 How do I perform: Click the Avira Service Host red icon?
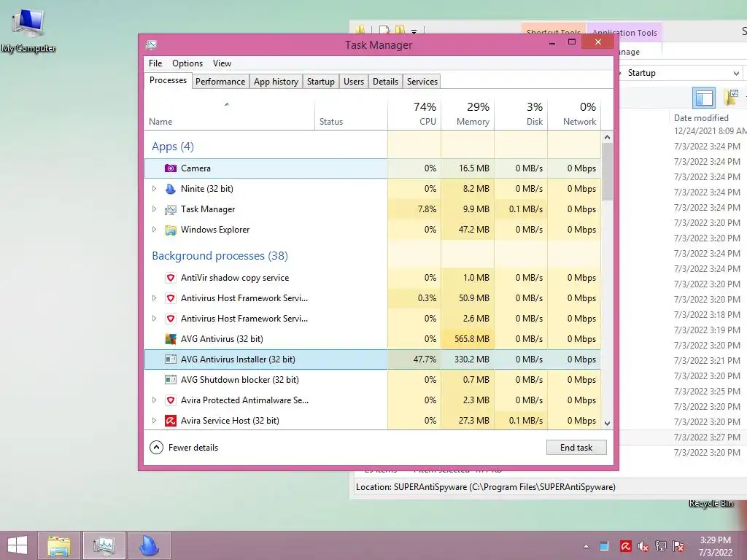[x=171, y=421]
